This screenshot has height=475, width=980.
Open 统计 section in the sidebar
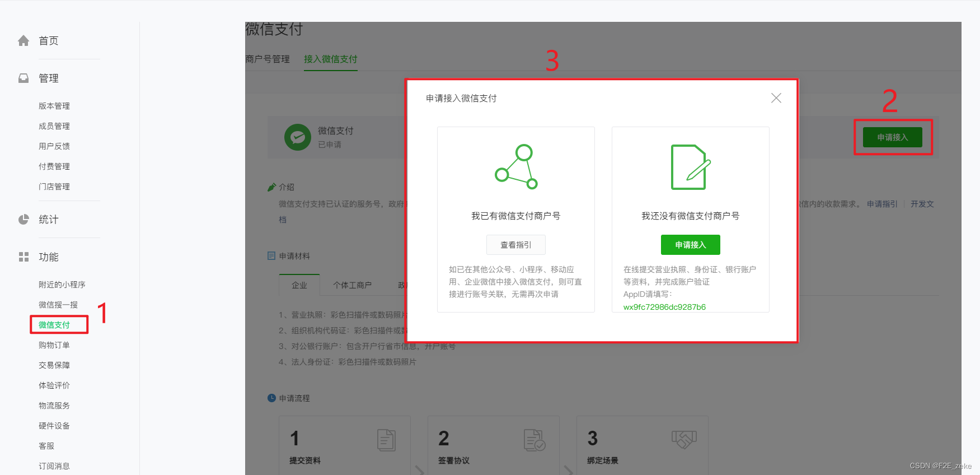click(x=49, y=220)
